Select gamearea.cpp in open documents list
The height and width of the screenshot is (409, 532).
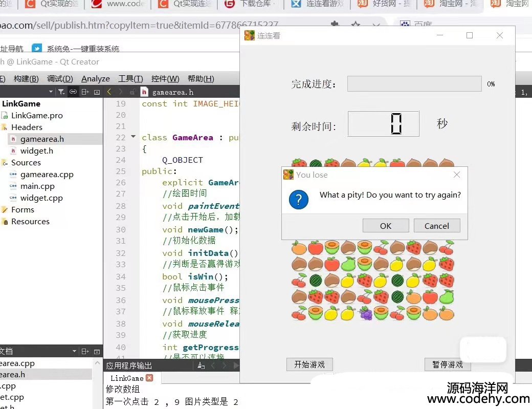(17, 363)
